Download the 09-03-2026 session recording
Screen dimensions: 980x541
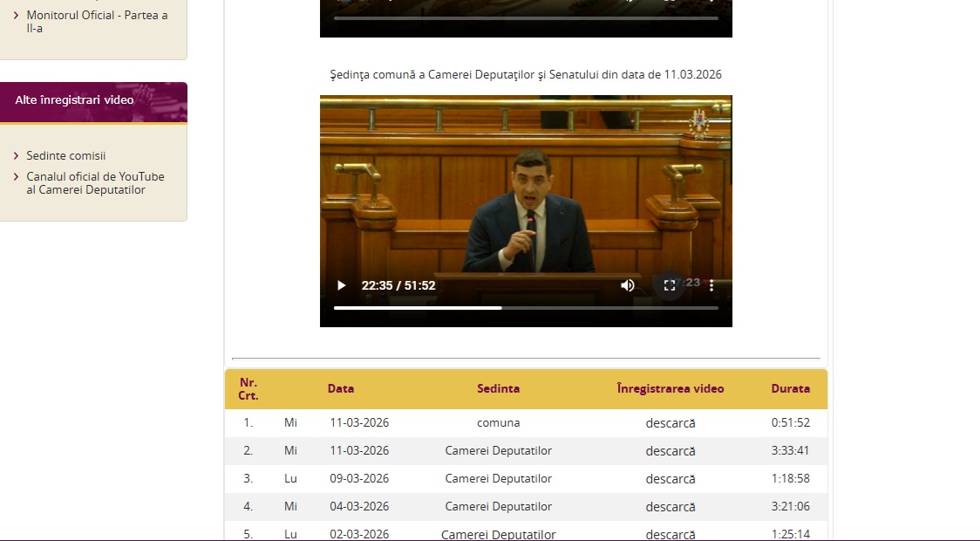coord(670,479)
